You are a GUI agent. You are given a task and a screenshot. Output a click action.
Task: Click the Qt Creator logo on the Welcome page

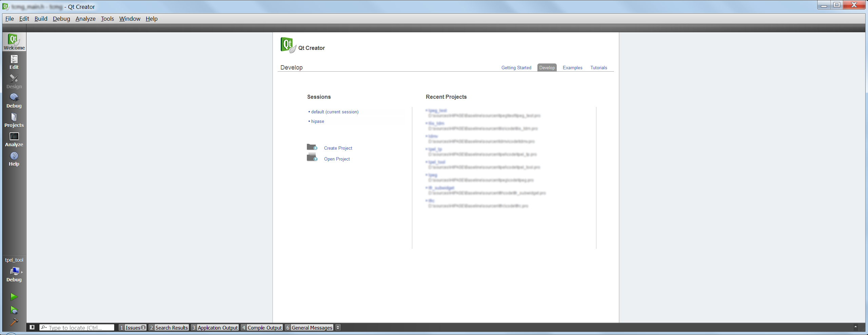coord(288,45)
